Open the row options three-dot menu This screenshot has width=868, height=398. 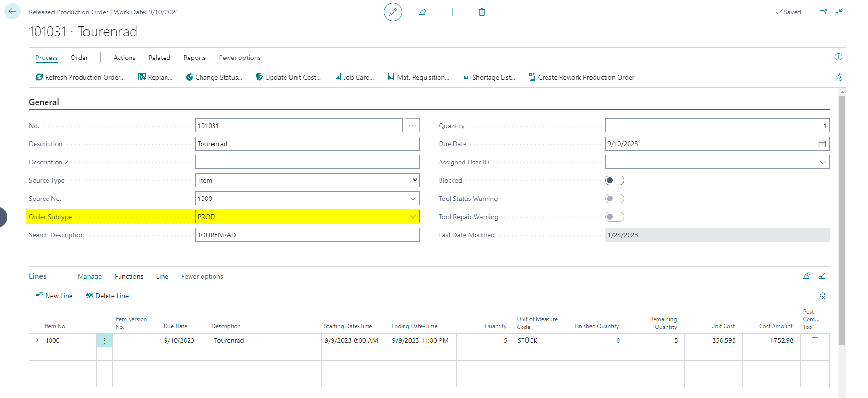[105, 340]
